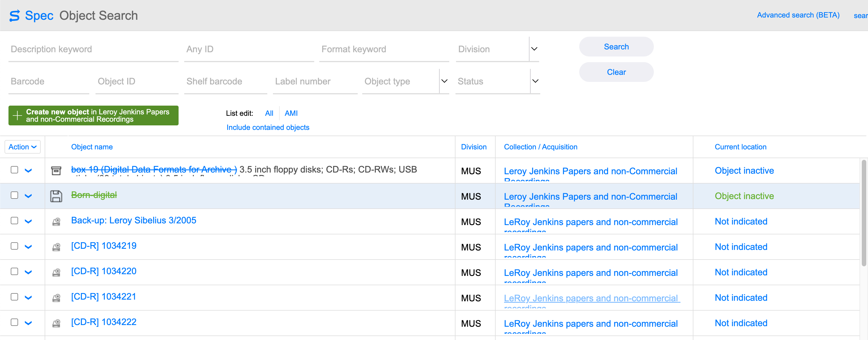
Task: Check the box for [CD-R] 1034220
Action: 14,271
